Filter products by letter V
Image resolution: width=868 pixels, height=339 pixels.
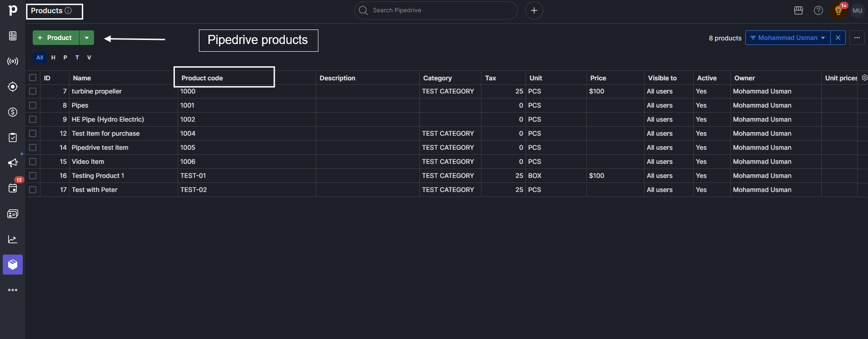pyautogui.click(x=89, y=58)
